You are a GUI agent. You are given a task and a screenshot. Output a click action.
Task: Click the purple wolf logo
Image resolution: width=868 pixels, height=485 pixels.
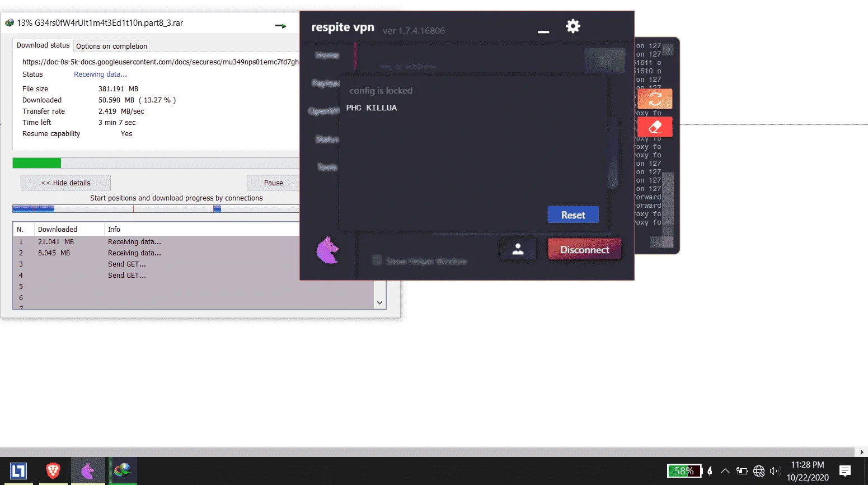328,250
